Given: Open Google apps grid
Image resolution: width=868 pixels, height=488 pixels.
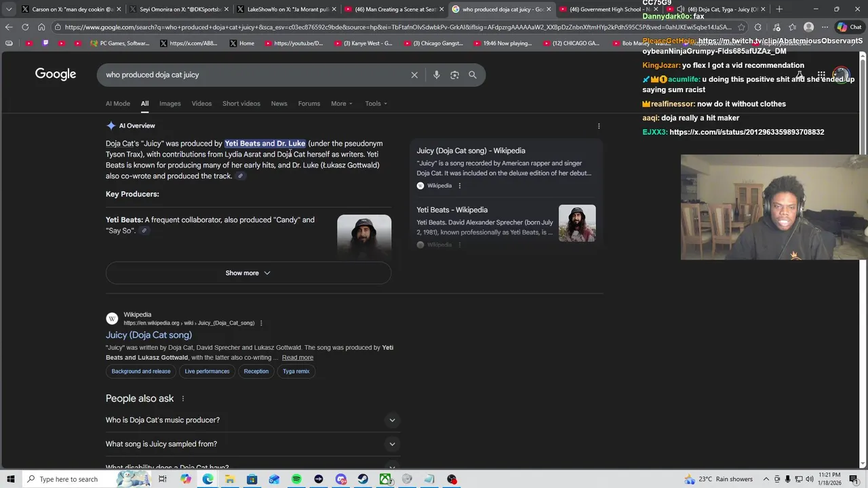Looking at the screenshot, I should click(821, 75).
